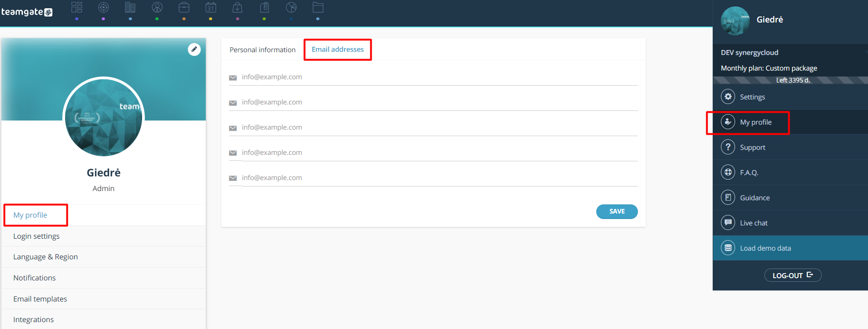Click the third info@example.com email field
Screen dimensions: 868x329
tap(439, 127)
